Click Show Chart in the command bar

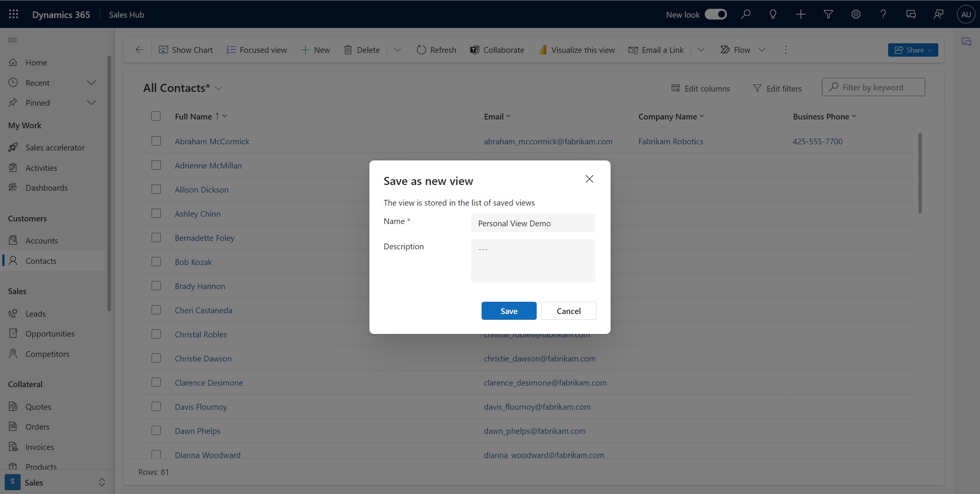click(186, 50)
